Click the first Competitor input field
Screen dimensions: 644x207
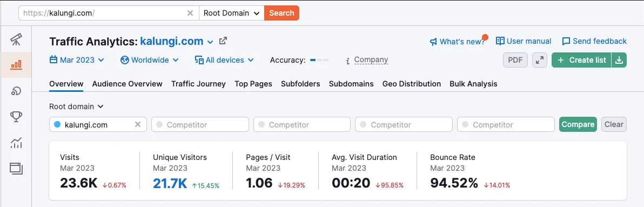pos(200,124)
